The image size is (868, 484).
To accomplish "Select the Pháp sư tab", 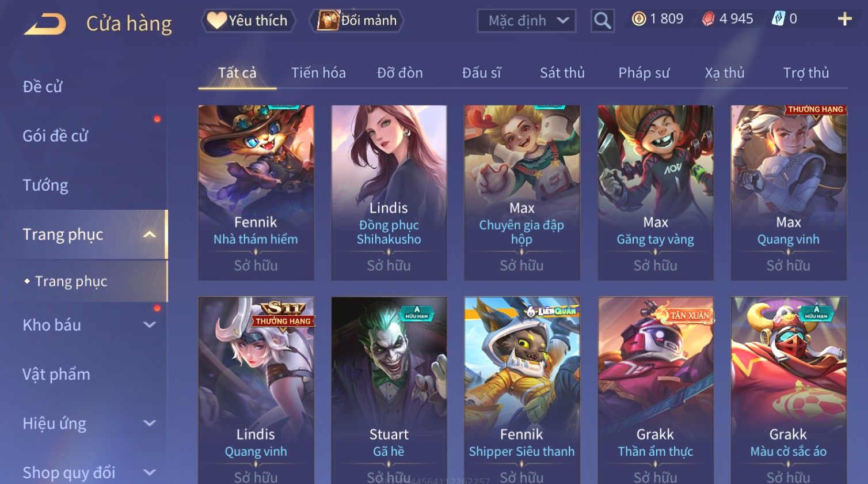I will (x=644, y=73).
